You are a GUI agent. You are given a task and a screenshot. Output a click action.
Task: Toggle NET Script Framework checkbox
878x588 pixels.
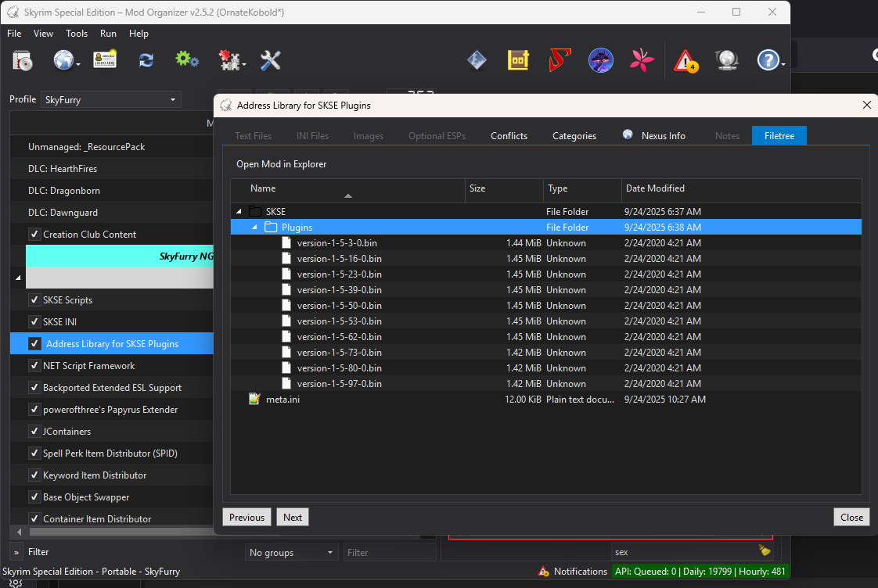[34, 365]
